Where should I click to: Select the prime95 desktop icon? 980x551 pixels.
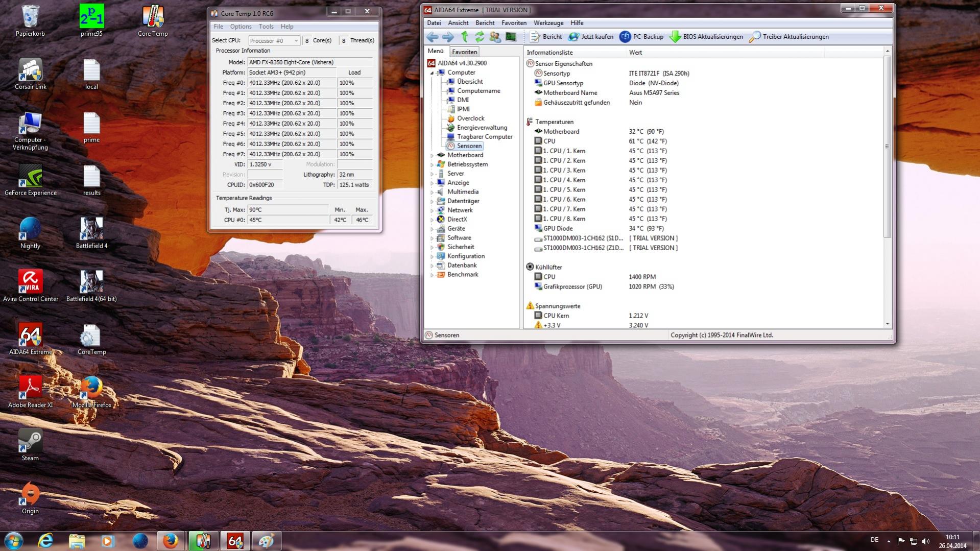[91, 21]
